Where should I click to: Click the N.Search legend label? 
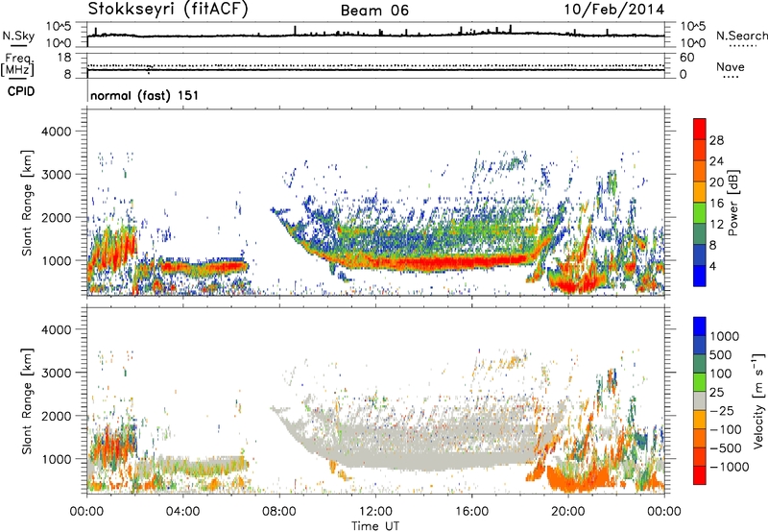pos(741,36)
